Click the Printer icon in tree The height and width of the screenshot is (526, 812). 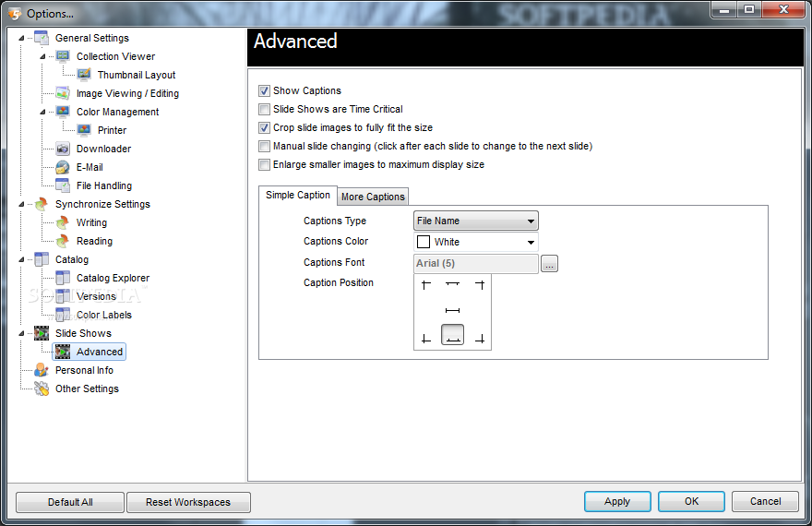[84, 130]
